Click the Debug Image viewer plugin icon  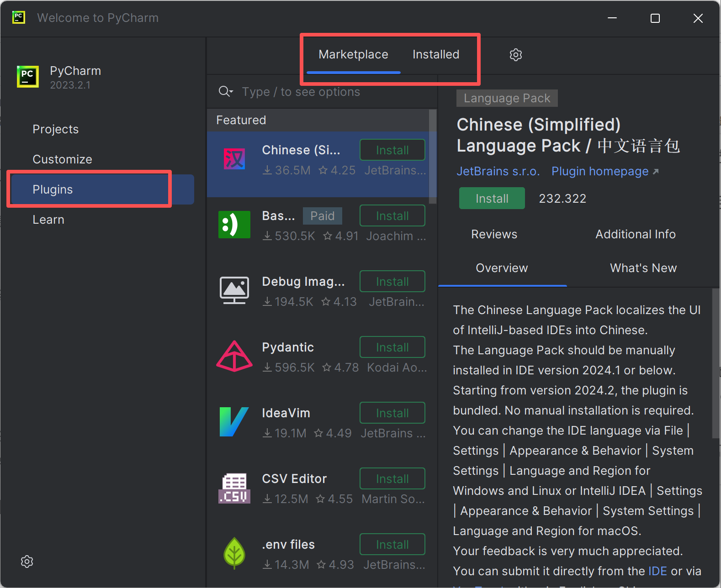pyautogui.click(x=234, y=290)
